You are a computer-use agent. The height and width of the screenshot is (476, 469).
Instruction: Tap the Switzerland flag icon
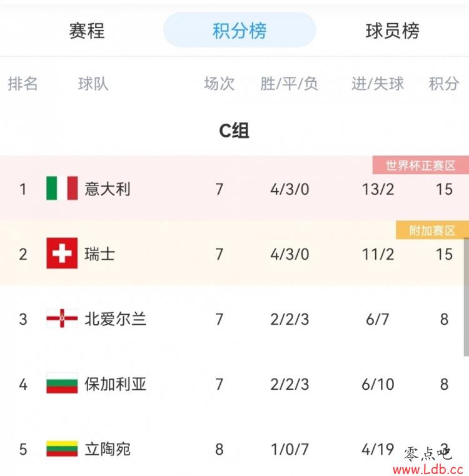[x=62, y=253]
